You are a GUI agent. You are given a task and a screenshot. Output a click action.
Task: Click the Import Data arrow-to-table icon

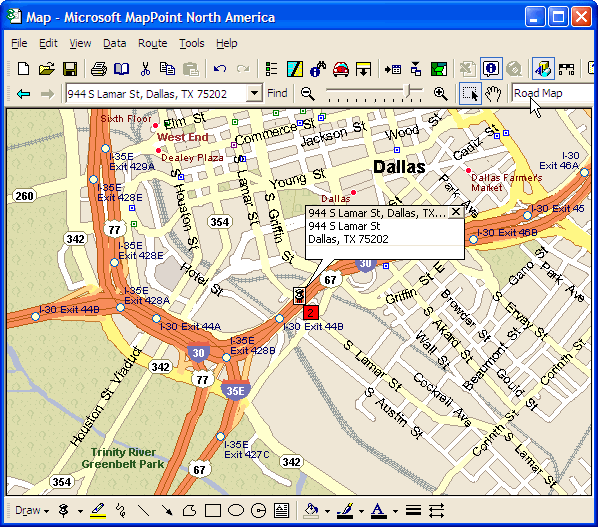point(392,69)
